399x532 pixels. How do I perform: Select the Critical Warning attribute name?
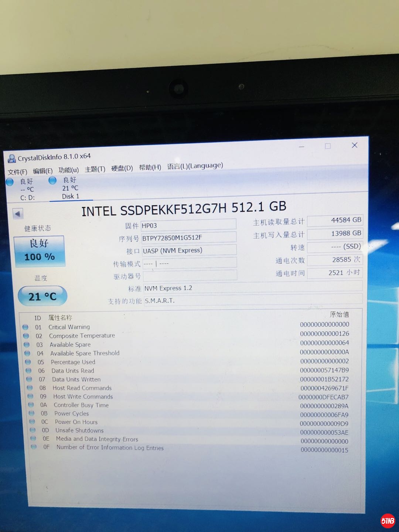(x=69, y=327)
